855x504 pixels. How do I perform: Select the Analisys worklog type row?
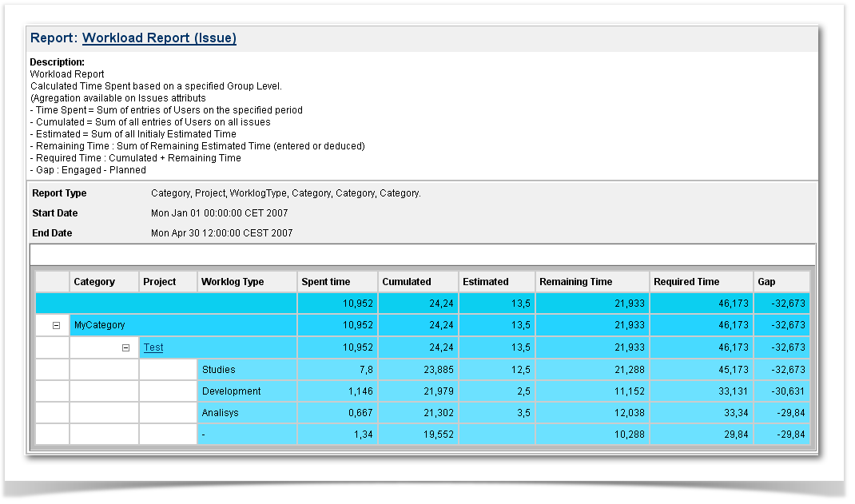(221, 413)
